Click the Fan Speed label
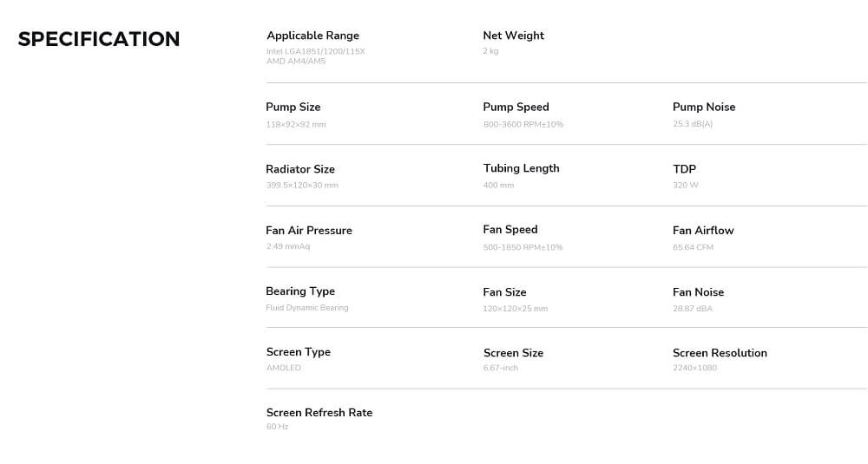Viewport: 868px width, 464px height. tap(510, 230)
